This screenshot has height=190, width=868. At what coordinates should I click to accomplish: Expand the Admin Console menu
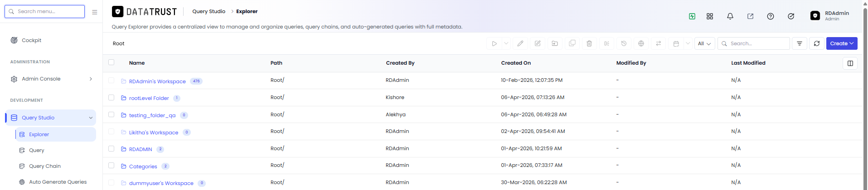[51, 79]
